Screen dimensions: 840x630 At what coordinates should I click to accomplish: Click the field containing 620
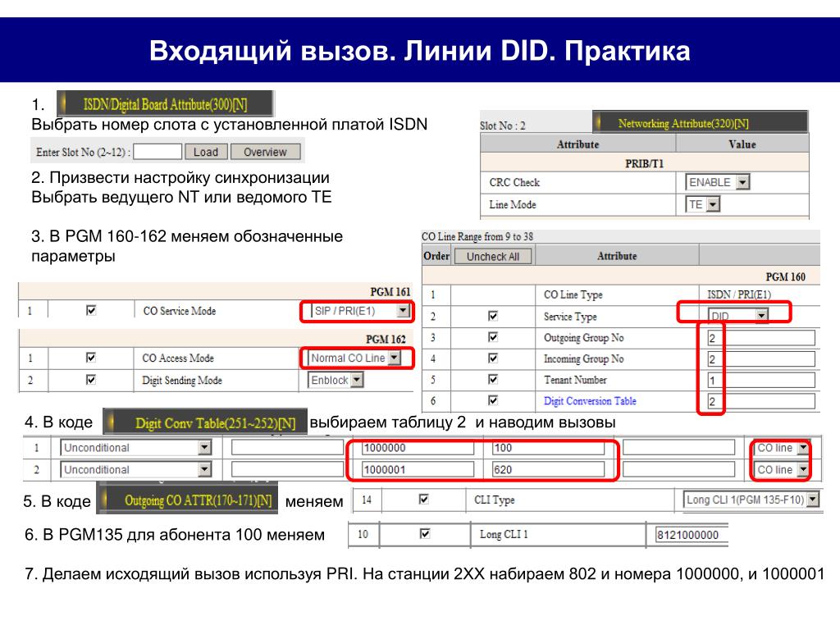pos(548,470)
